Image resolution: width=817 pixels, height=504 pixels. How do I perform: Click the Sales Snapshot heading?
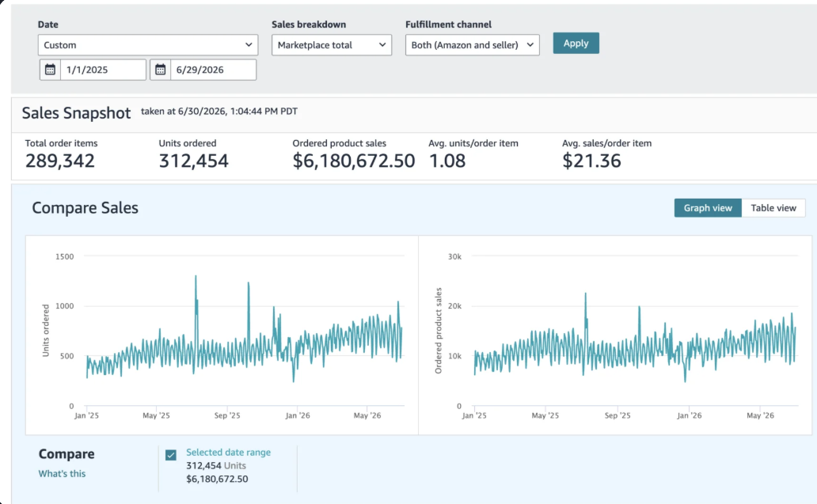76,113
